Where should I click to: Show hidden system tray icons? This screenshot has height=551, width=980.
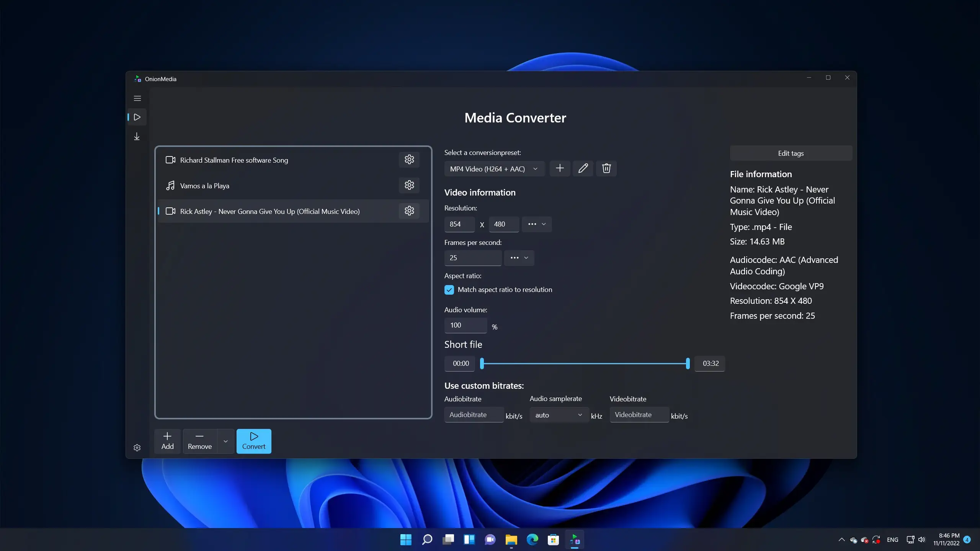(841, 540)
